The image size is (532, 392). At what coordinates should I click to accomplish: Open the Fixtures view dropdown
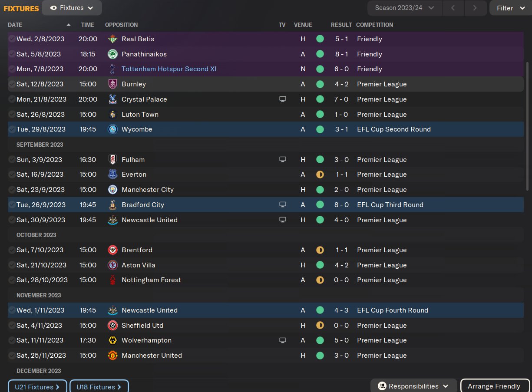[x=72, y=8]
